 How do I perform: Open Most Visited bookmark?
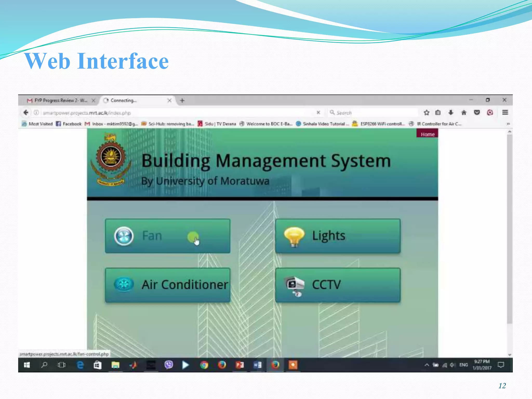point(37,124)
